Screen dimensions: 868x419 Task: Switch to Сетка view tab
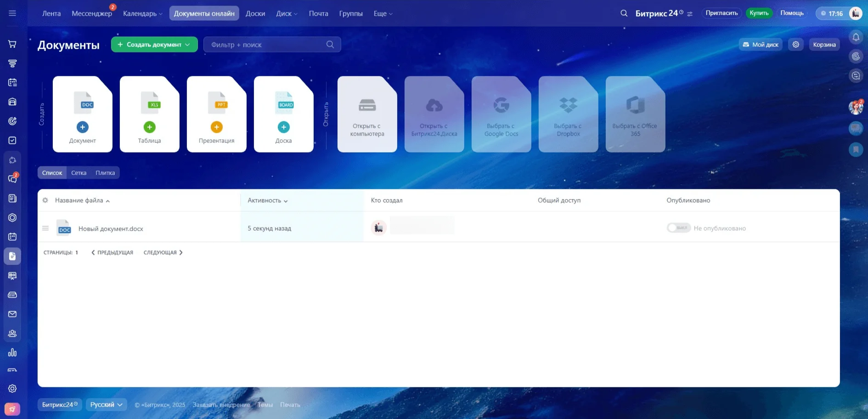click(79, 173)
